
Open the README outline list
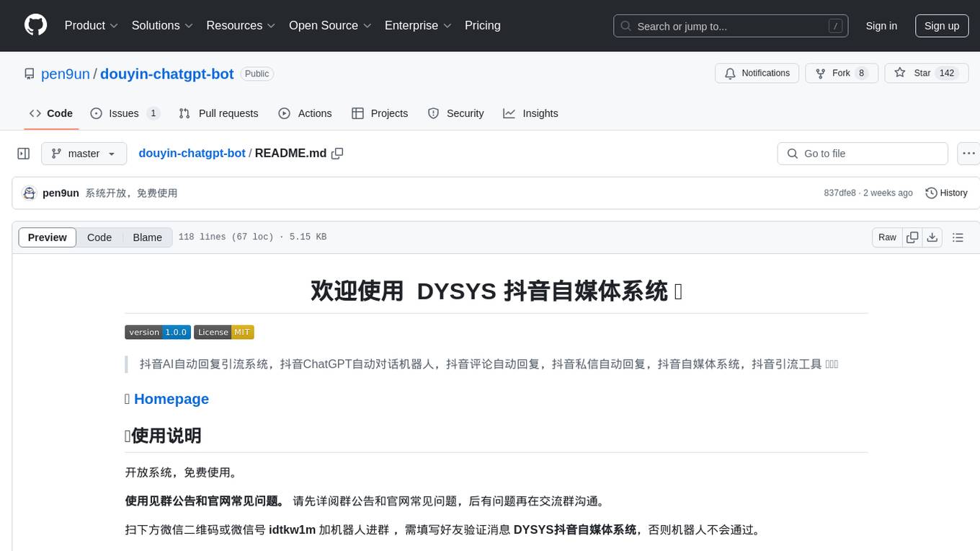pyautogui.click(x=958, y=237)
